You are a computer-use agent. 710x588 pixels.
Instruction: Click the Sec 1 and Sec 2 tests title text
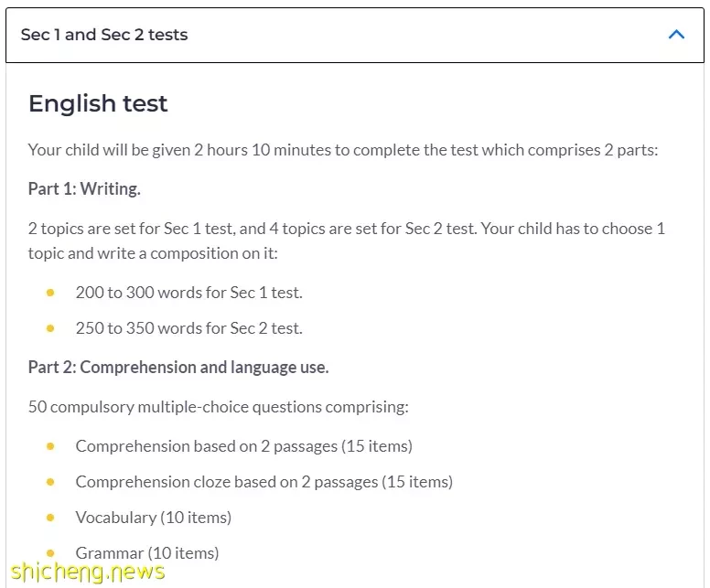pos(104,35)
